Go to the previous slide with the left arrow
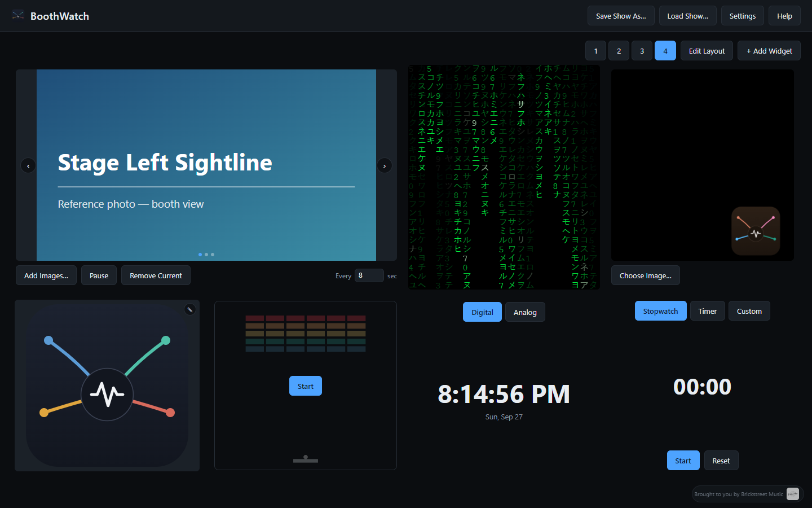Image resolution: width=812 pixels, height=508 pixels. (x=28, y=165)
